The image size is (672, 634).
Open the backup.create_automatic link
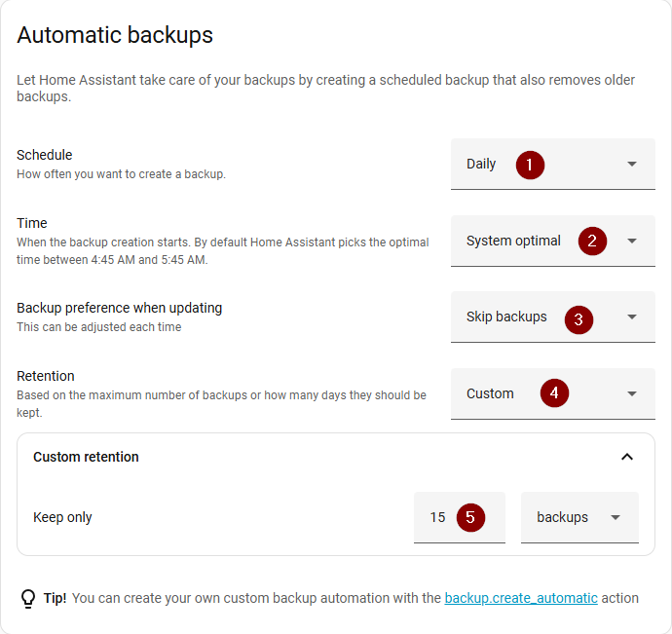[520, 598]
